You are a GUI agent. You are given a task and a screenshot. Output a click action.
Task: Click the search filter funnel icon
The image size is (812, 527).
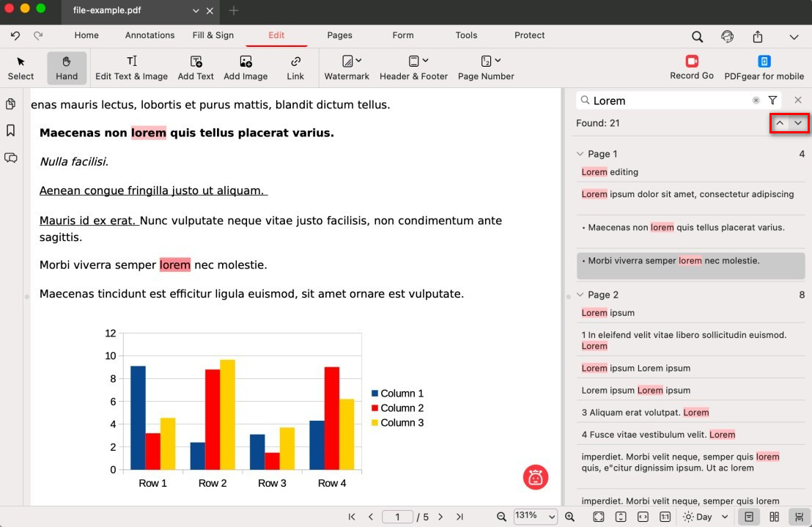click(x=772, y=100)
